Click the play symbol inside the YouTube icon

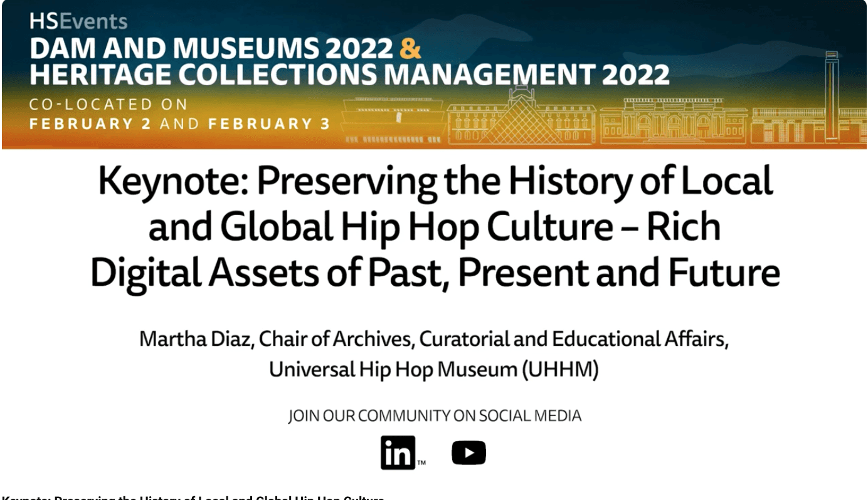pyautogui.click(x=470, y=452)
